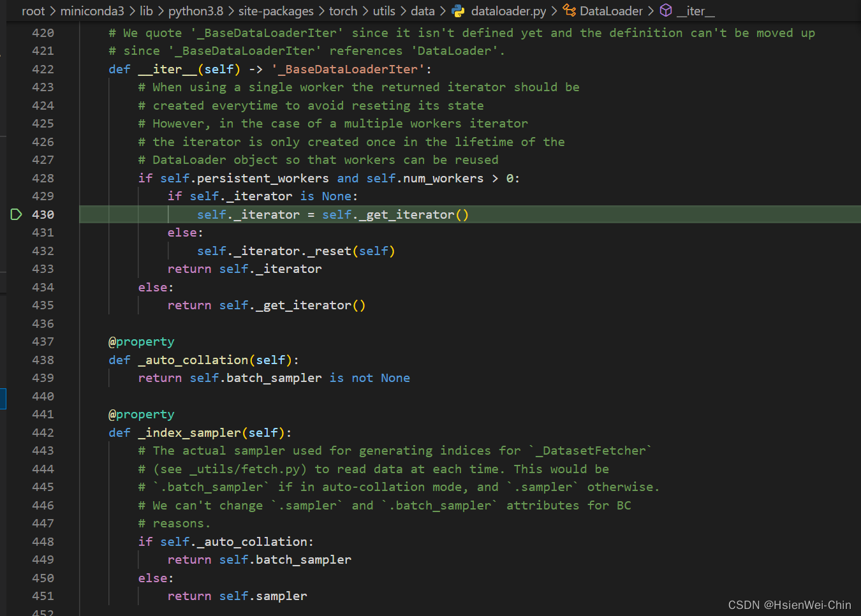Open the DataLoader class breadcrumb

(611, 11)
